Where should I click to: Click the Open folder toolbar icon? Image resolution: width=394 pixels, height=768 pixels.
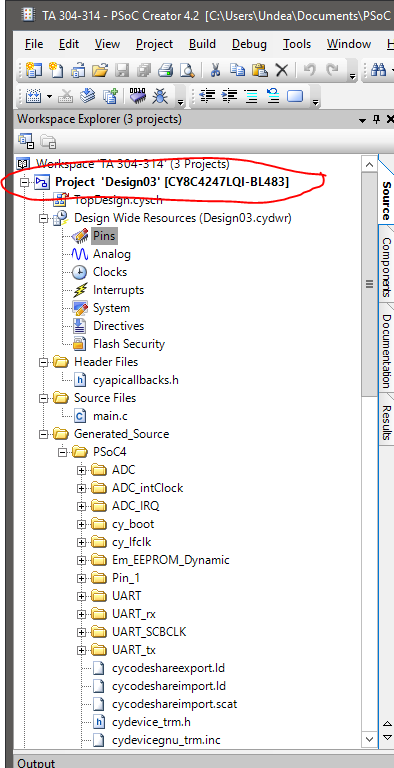click(x=99, y=70)
